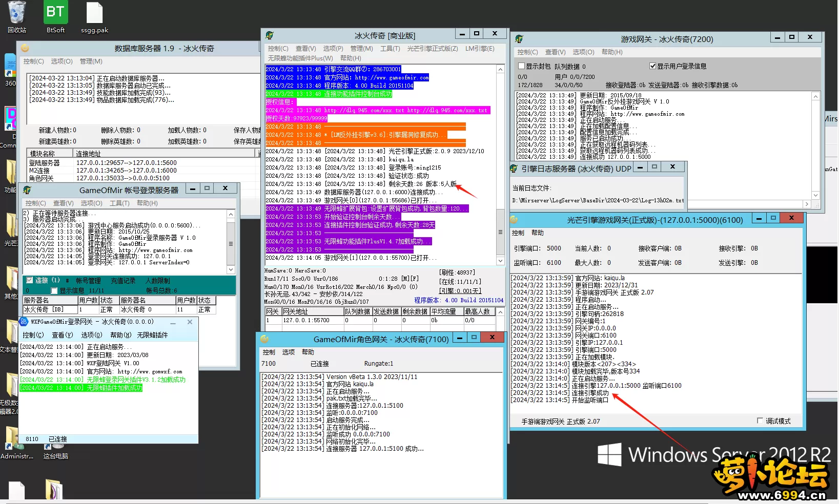Open the BtSoft desktop icon
Viewport: 839px width, 504px height.
click(x=55, y=16)
